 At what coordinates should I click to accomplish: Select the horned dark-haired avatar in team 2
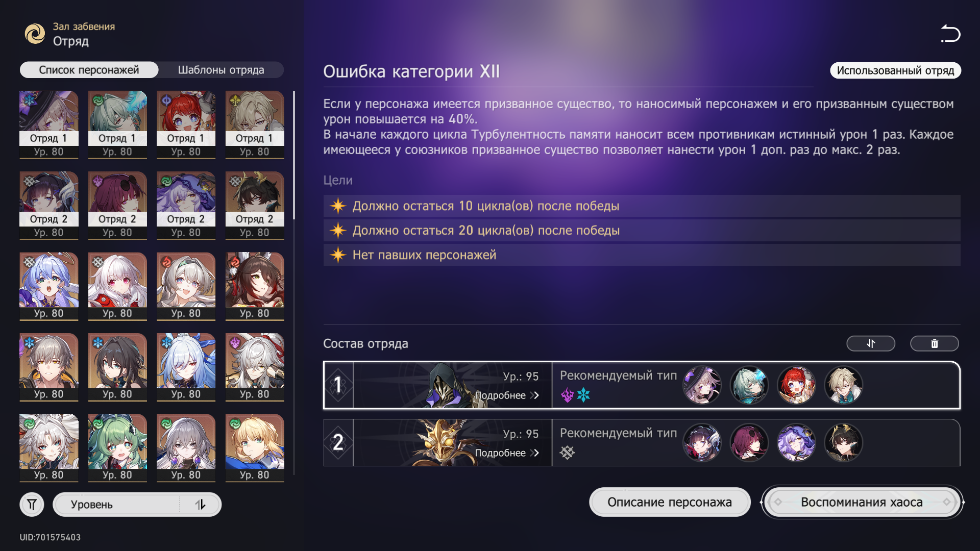(843, 442)
